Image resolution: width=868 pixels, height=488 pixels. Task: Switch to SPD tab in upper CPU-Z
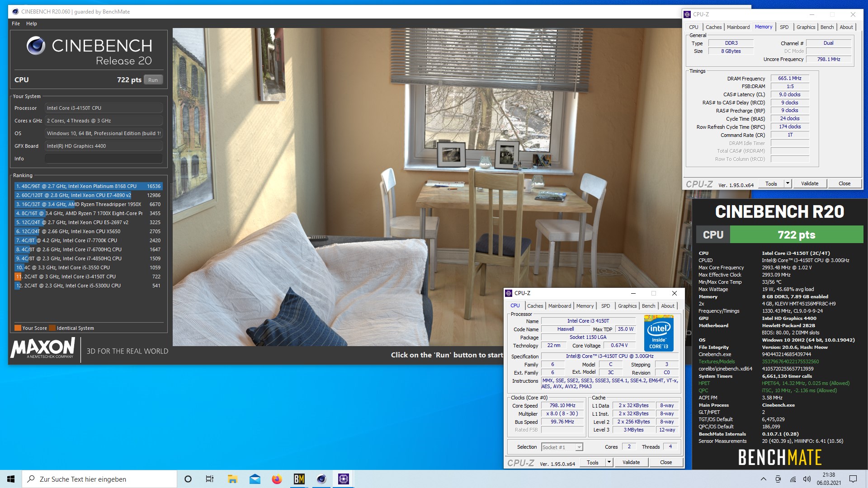point(784,27)
